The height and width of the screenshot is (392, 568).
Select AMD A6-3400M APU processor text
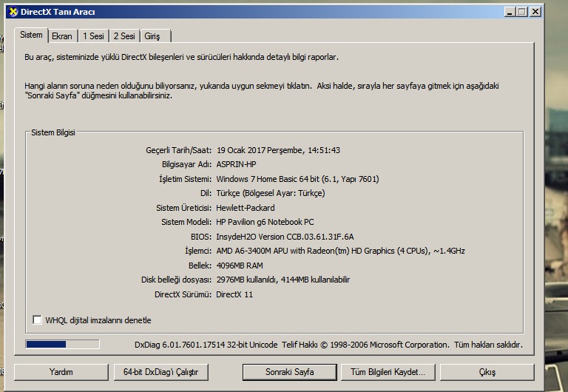click(x=340, y=251)
